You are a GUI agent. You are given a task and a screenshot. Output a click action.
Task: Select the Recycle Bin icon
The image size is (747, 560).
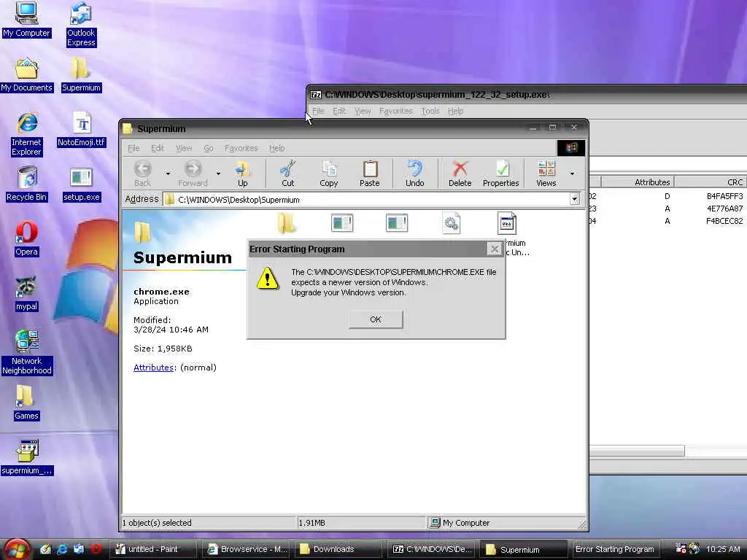click(27, 184)
